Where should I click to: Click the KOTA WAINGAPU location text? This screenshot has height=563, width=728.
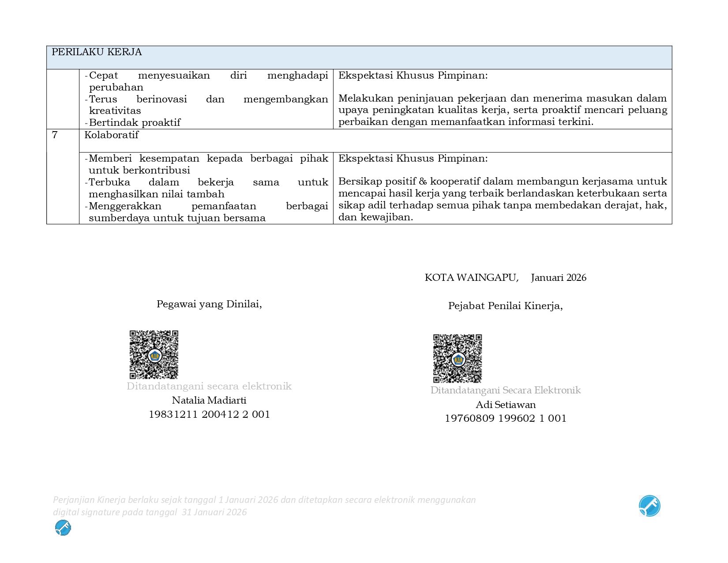pyautogui.click(x=471, y=278)
